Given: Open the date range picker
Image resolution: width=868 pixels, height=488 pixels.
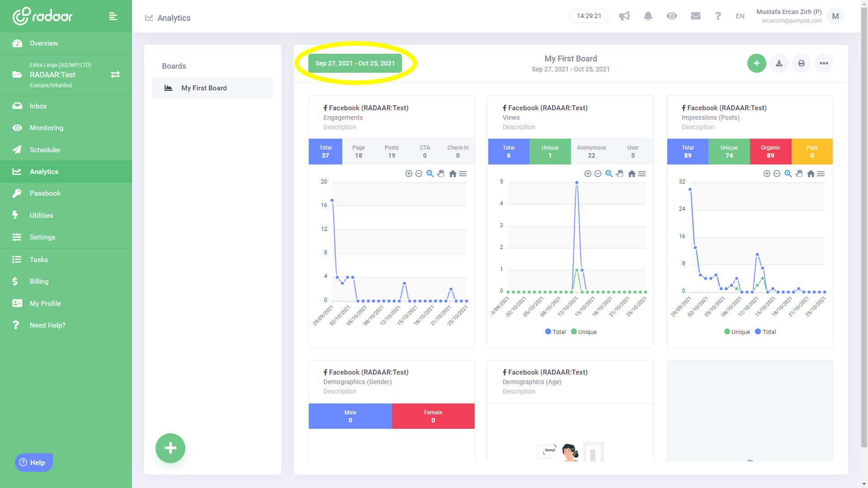Looking at the screenshot, I should point(355,63).
